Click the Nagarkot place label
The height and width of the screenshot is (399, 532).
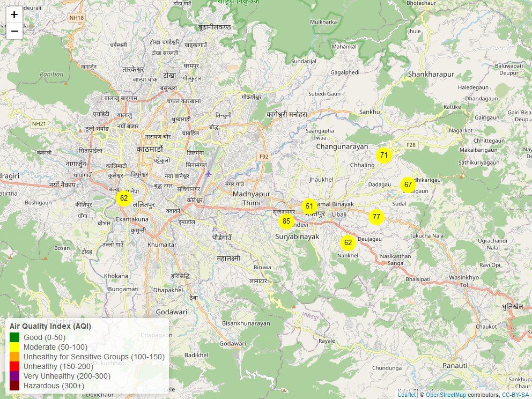(461, 130)
